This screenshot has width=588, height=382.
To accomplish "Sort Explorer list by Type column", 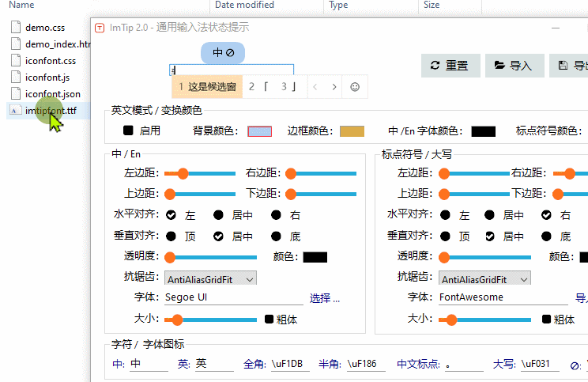I will click(338, 5).
